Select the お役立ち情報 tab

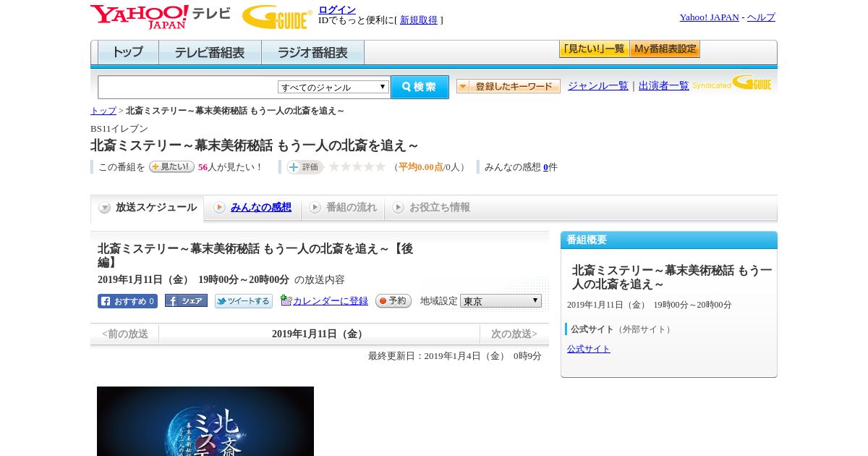(x=431, y=208)
